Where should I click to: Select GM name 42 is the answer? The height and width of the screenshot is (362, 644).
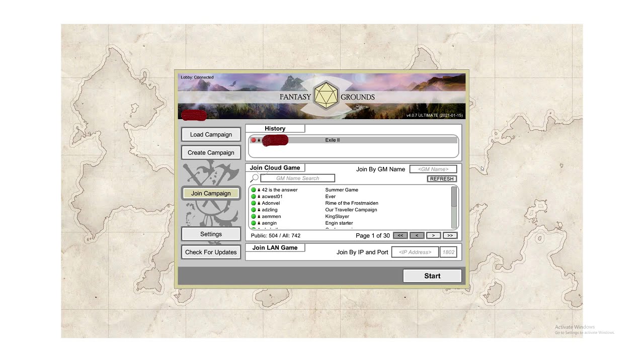pos(280,190)
